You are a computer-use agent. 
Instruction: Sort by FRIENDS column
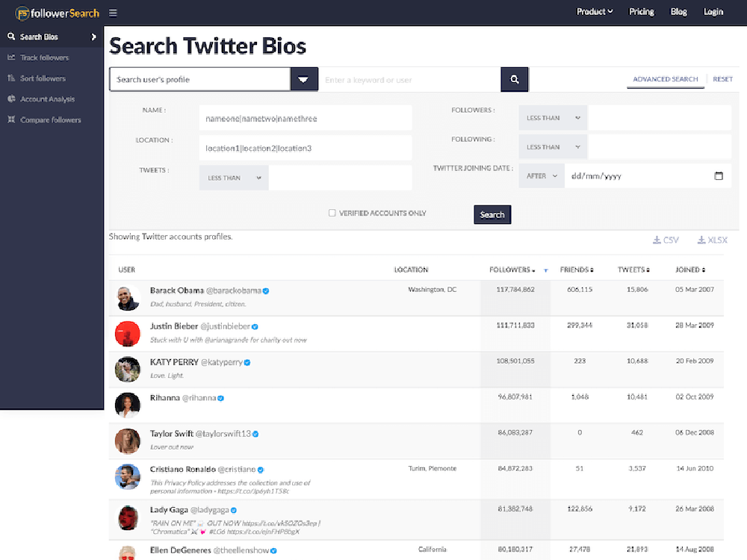pyautogui.click(x=577, y=270)
